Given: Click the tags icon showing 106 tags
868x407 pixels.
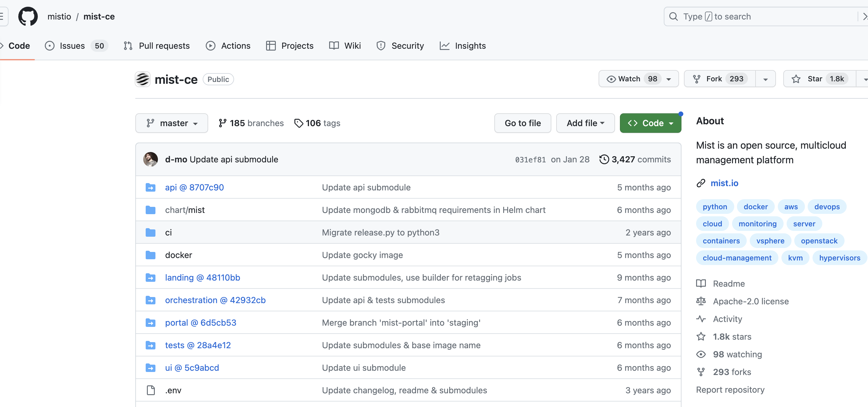Looking at the screenshot, I should pyautogui.click(x=298, y=123).
